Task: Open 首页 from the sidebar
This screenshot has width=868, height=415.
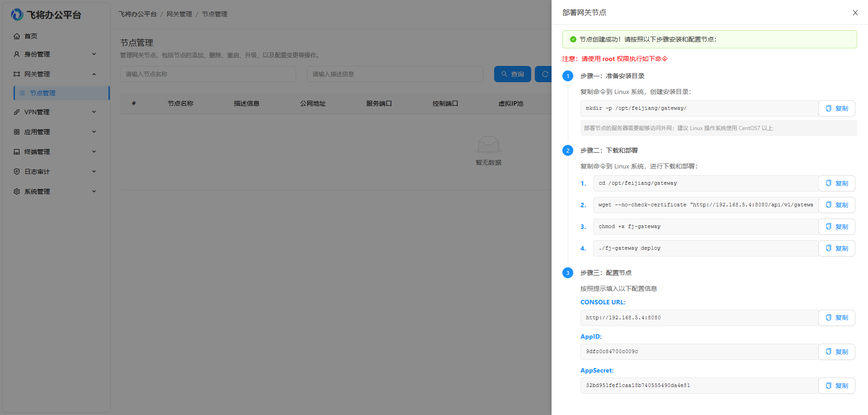Action: [x=31, y=36]
